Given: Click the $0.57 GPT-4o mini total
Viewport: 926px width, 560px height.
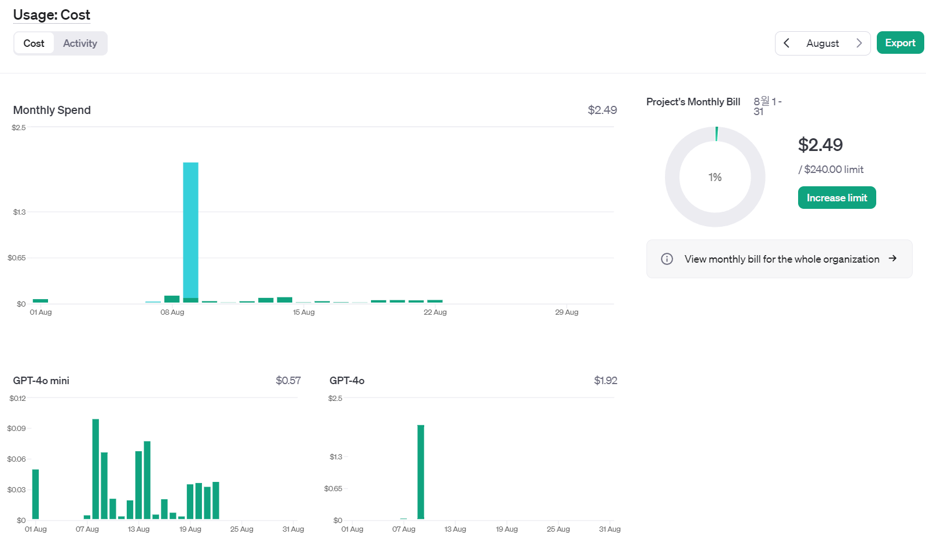Looking at the screenshot, I should (x=288, y=381).
